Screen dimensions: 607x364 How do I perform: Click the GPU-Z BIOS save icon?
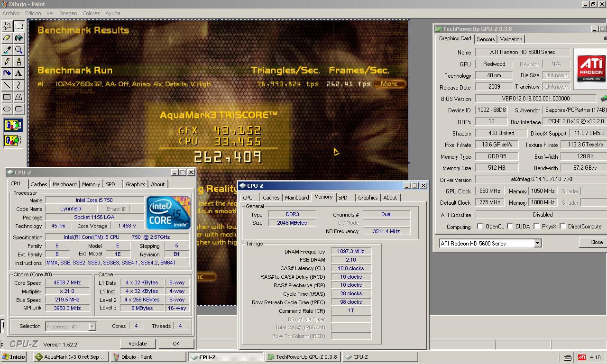tap(603, 99)
